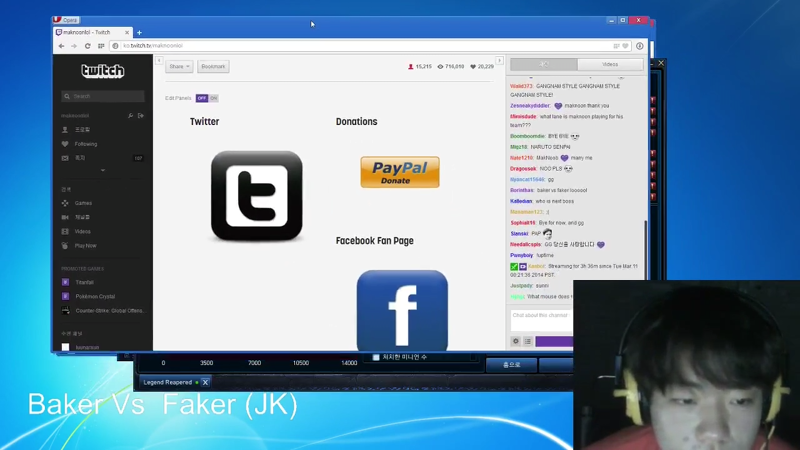Collapse chat panel with right arrow
This screenshot has width=800, height=450.
[x=499, y=61]
